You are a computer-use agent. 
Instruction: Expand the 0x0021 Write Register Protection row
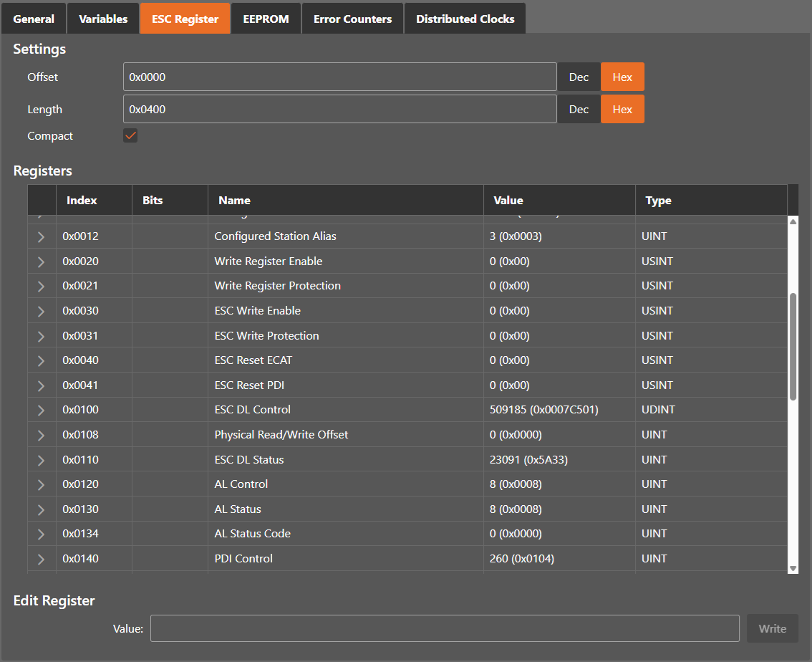click(x=41, y=286)
